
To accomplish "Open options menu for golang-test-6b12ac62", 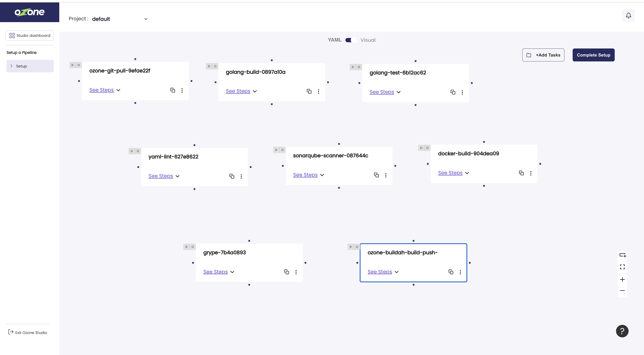I will (x=462, y=92).
